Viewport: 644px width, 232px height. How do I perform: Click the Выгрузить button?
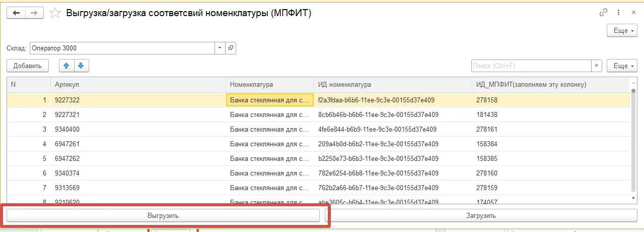coord(163,215)
